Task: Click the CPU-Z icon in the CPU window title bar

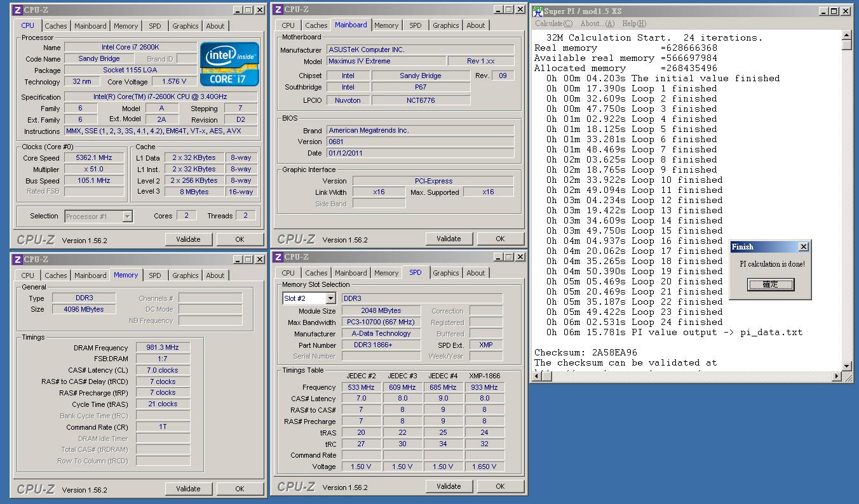Action: tap(17, 10)
